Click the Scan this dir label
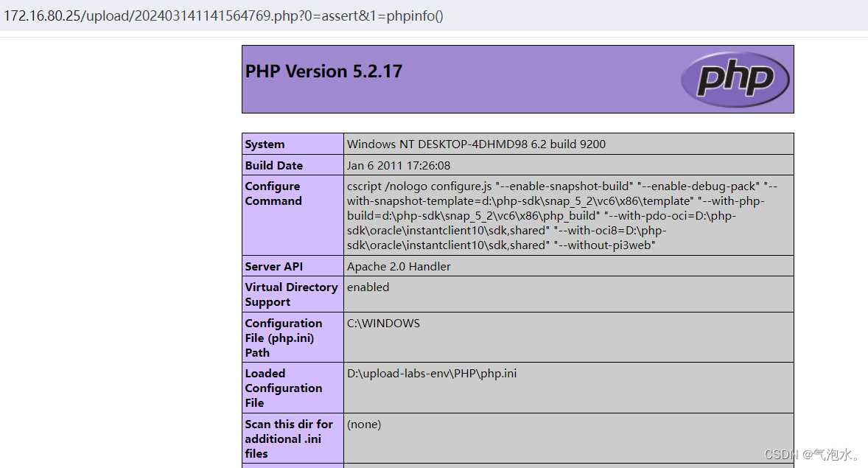Image resolution: width=868 pixels, height=468 pixels. [x=289, y=439]
